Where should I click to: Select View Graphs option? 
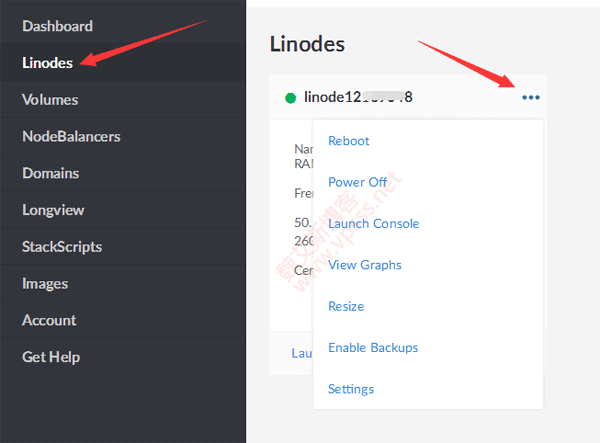click(365, 265)
